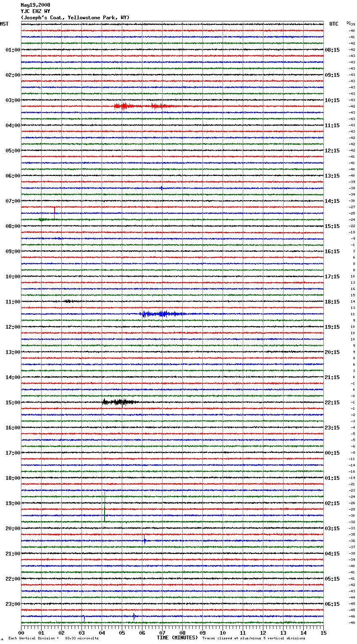357x644 pixels.
Task: Click minute tick 00 on bottom axis
Action: coord(21,633)
